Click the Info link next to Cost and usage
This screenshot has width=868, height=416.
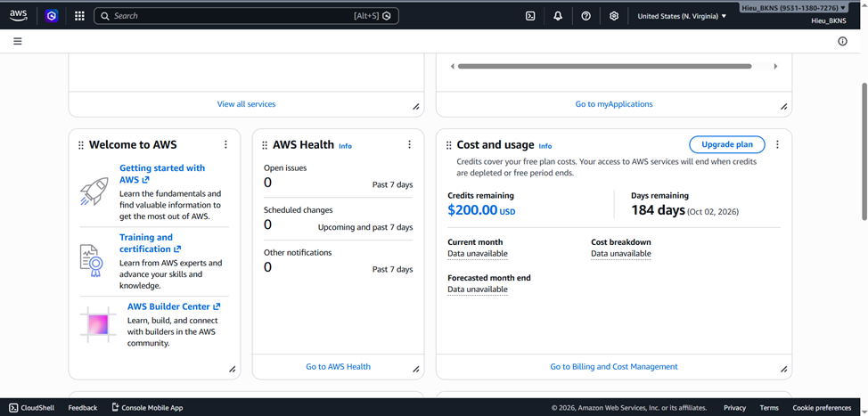(x=545, y=146)
